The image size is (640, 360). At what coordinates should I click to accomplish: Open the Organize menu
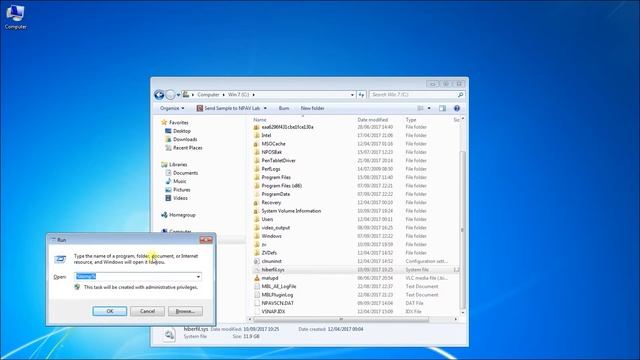pyautogui.click(x=172, y=108)
